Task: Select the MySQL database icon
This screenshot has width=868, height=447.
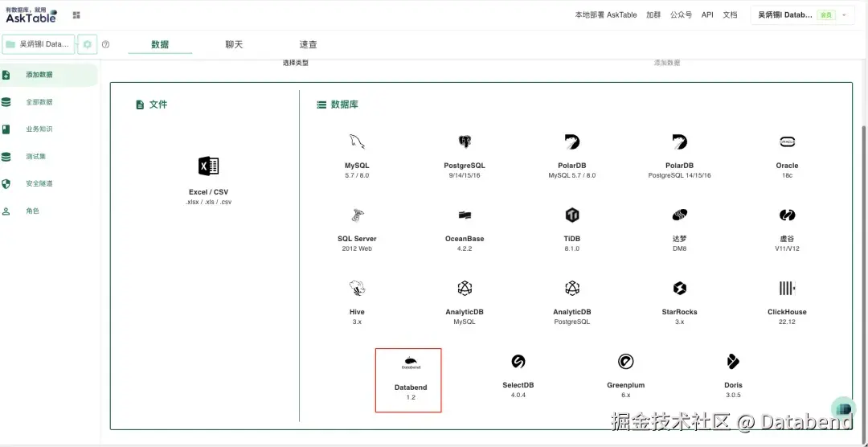Action: click(x=357, y=141)
